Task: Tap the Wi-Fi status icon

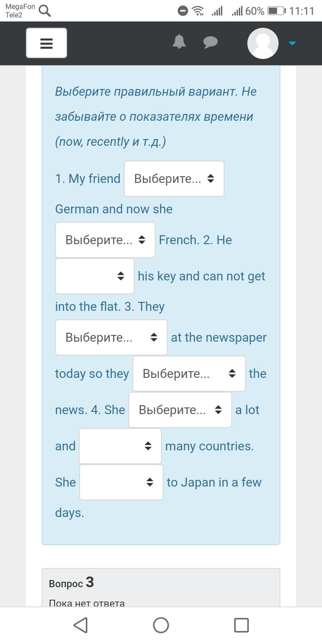Action: pos(198,11)
